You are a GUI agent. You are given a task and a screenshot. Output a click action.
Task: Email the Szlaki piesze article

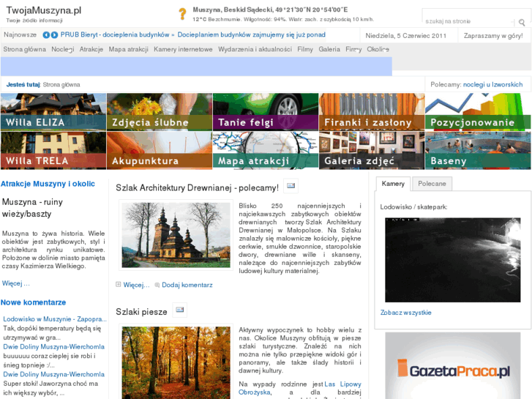click(x=179, y=310)
